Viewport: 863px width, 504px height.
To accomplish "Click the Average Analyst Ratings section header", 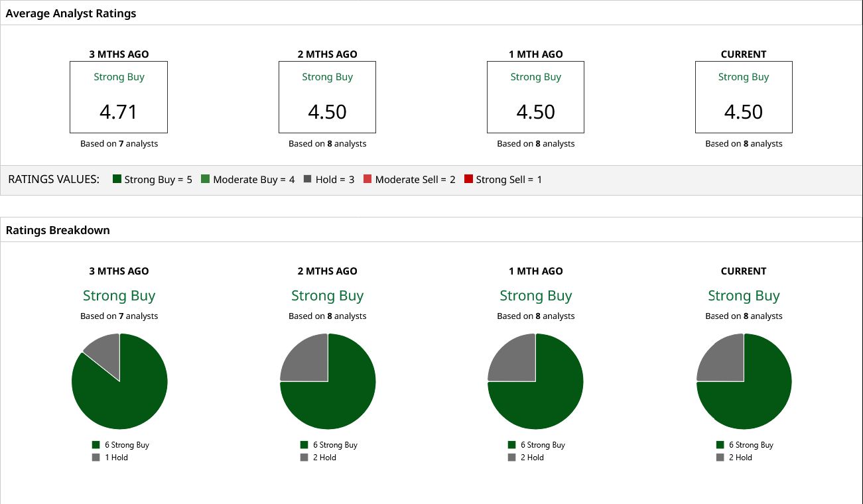I will (71, 13).
